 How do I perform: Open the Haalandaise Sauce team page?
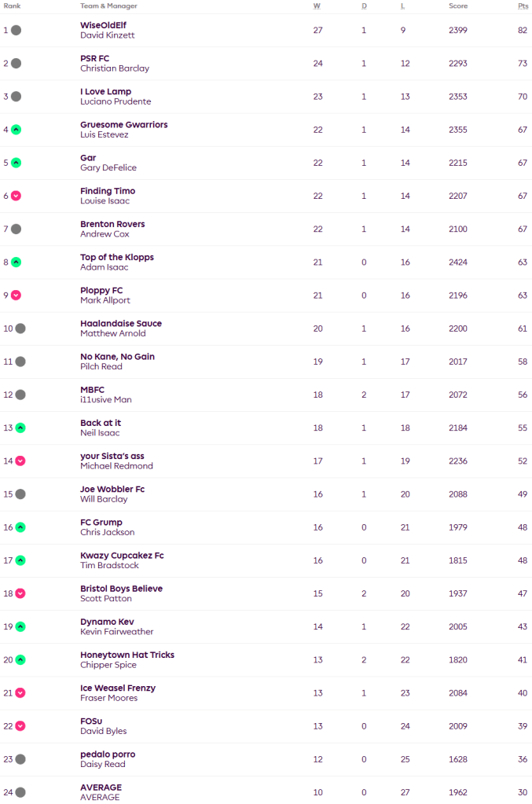120,323
